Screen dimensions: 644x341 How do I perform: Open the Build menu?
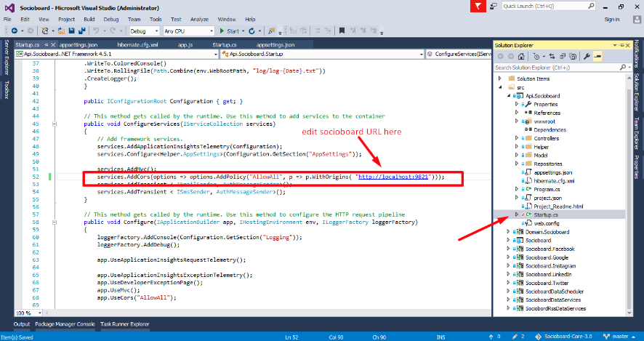click(89, 20)
